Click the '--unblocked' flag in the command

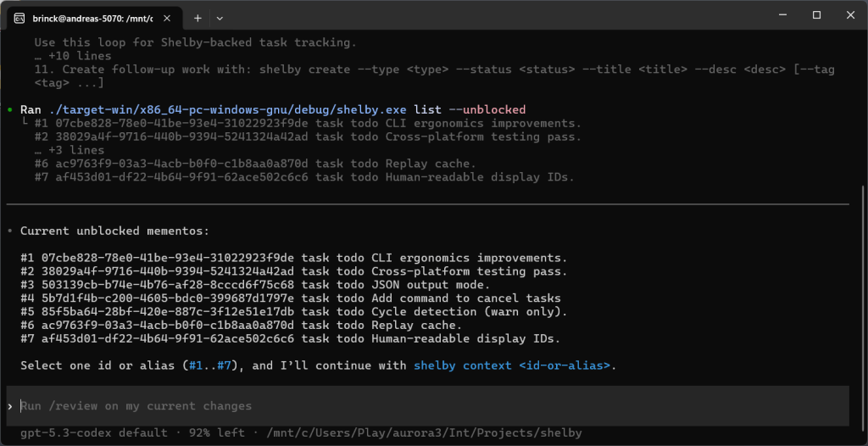click(494, 110)
